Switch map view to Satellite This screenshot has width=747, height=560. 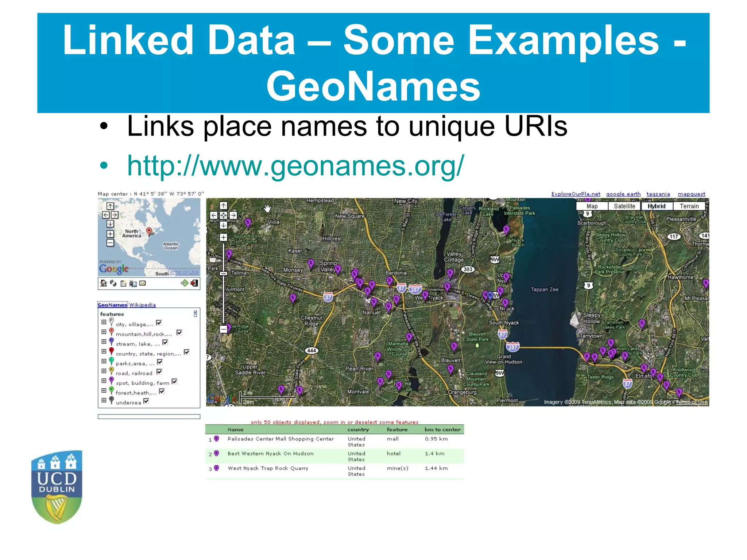pos(624,206)
